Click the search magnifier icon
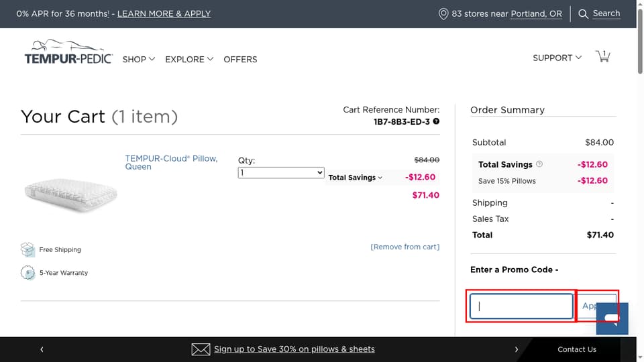 pos(583,14)
